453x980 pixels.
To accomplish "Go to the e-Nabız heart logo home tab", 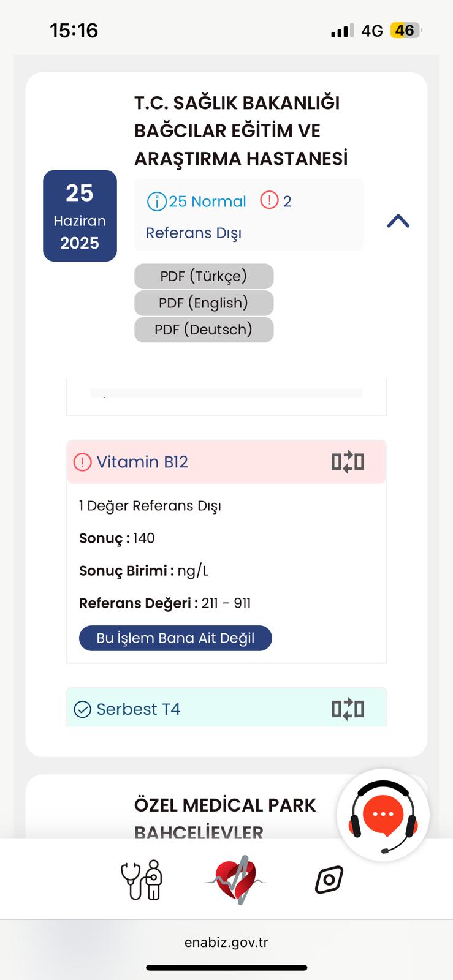I will [x=236, y=880].
